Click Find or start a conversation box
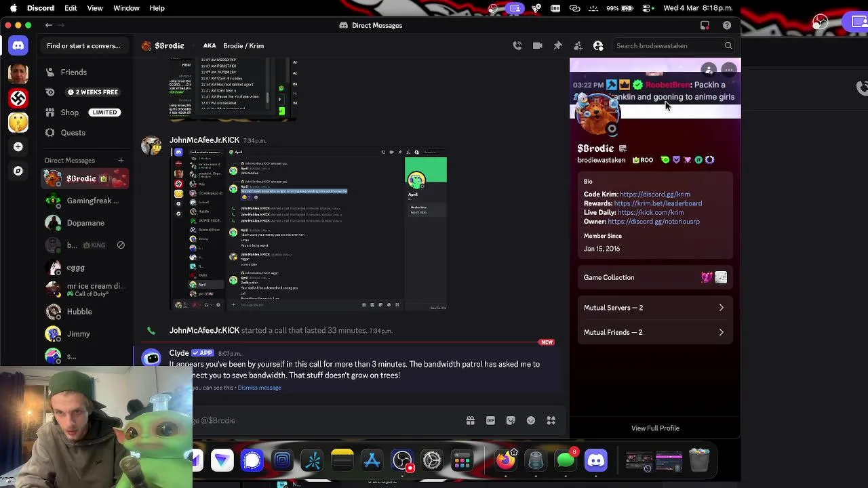The width and height of the screenshot is (868, 488). (x=83, y=45)
